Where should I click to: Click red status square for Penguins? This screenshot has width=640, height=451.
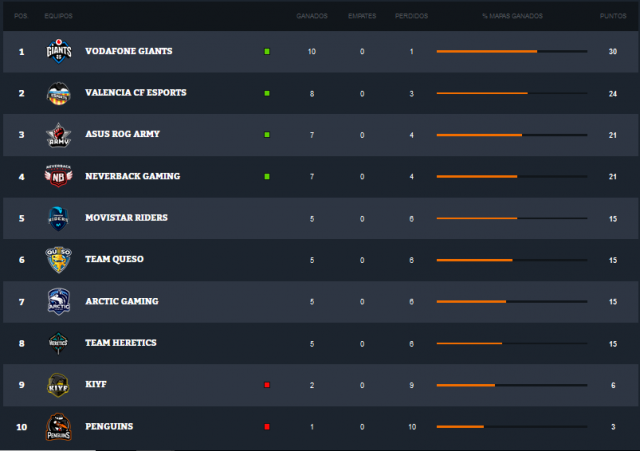coord(267,427)
